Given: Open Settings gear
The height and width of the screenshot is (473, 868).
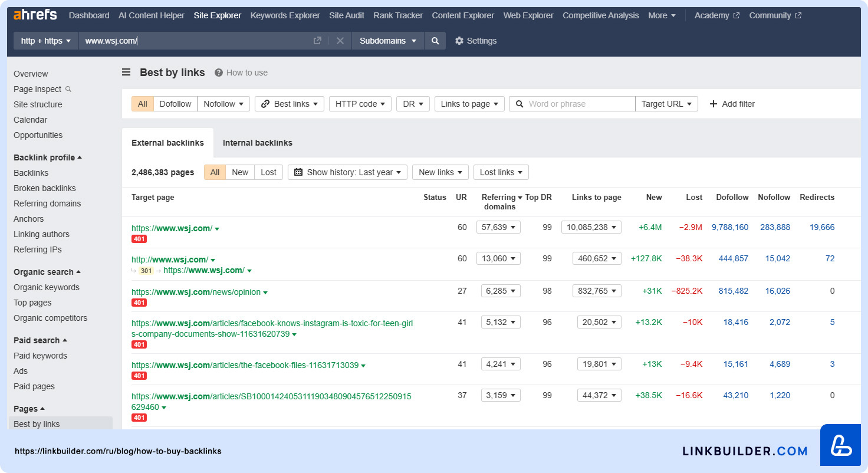Looking at the screenshot, I should click(x=476, y=41).
